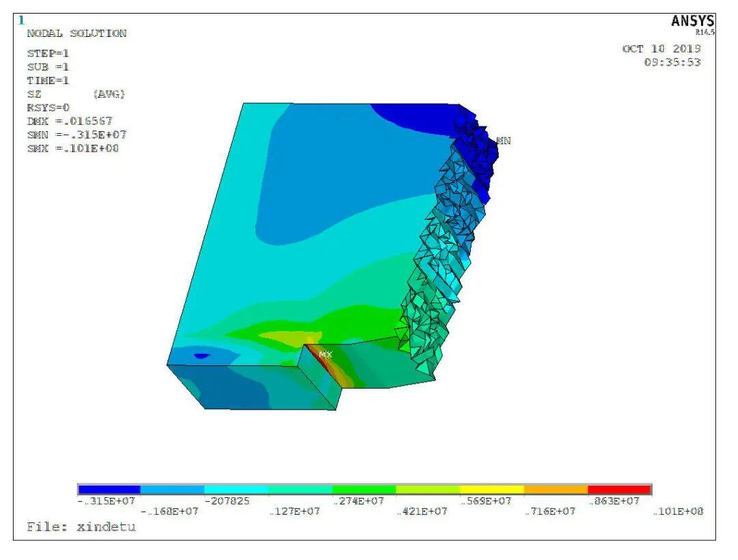Image resolution: width=738 pixels, height=560 pixels.
Task: Click legend value .421E+07
Action: pyautogui.click(x=422, y=511)
